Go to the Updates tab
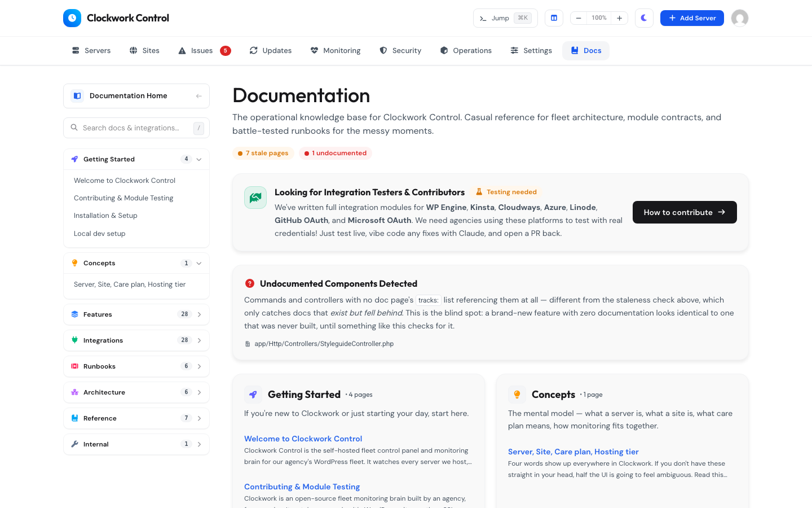This screenshot has height=508, width=812. point(271,50)
